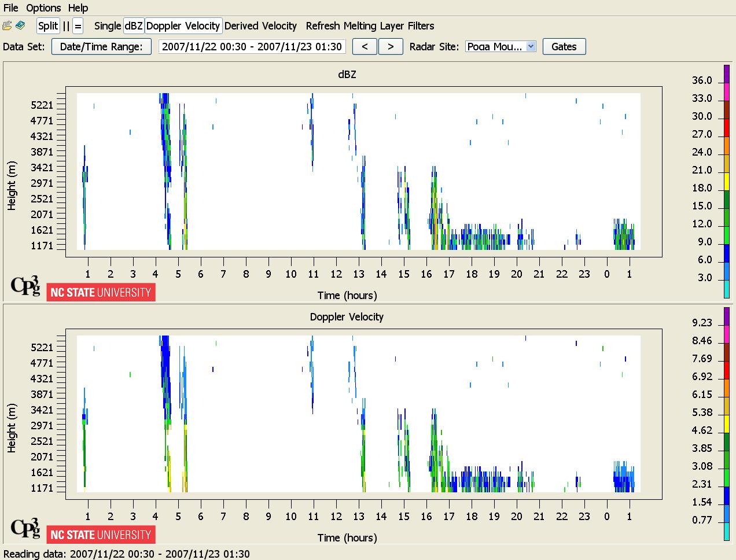Image resolution: width=736 pixels, height=560 pixels.
Task: Click the 'Data Set:' label
Action: point(24,47)
